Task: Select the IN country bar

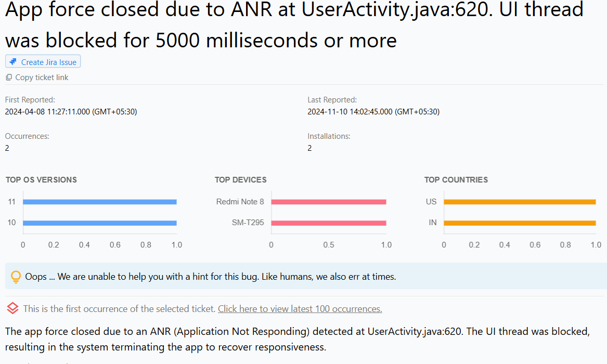Action: [520, 222]
